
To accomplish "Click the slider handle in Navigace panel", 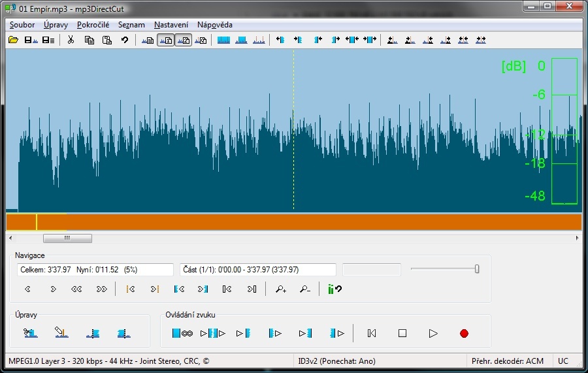I will click(477, 269).
